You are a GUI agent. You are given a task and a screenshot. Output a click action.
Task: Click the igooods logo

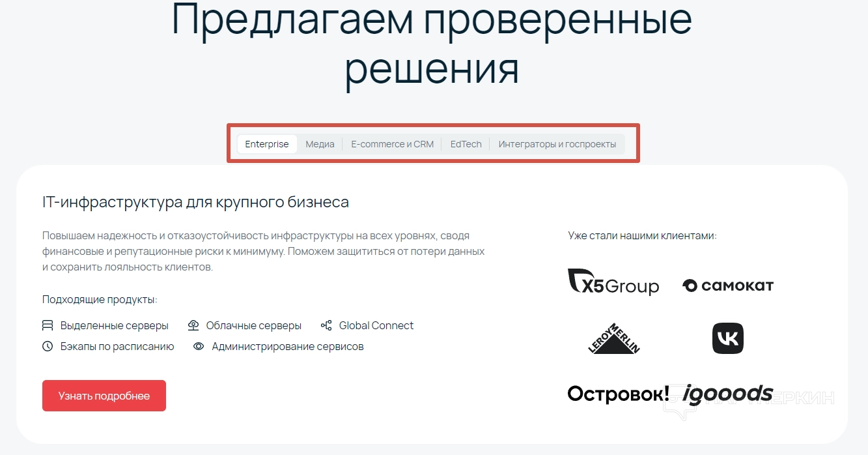tap(728, 394)
